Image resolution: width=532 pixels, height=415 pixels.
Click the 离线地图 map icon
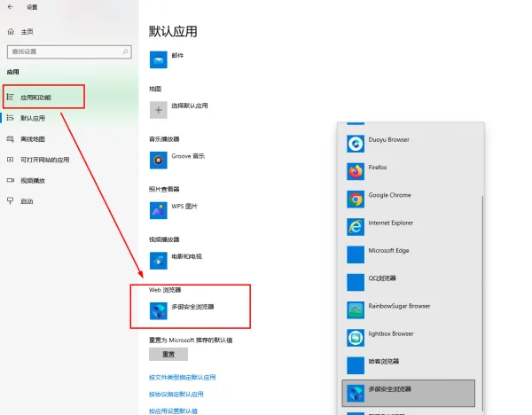[x=11, y=139]
